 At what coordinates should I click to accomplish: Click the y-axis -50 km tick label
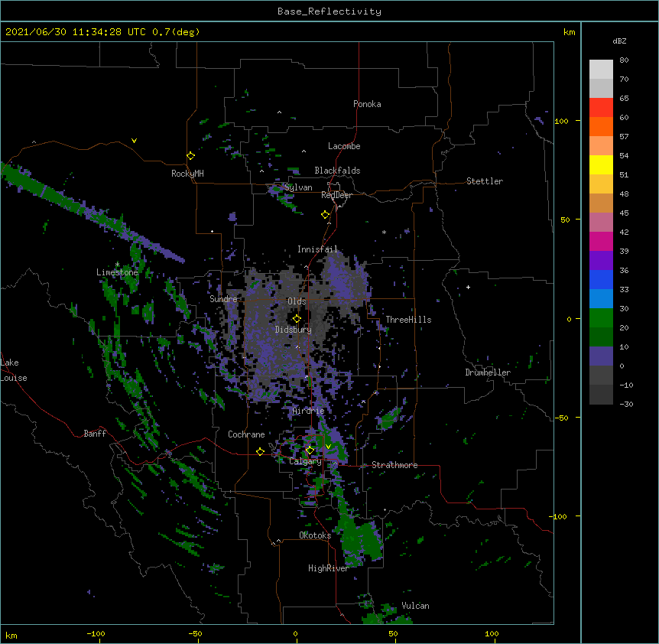point(561,418)
